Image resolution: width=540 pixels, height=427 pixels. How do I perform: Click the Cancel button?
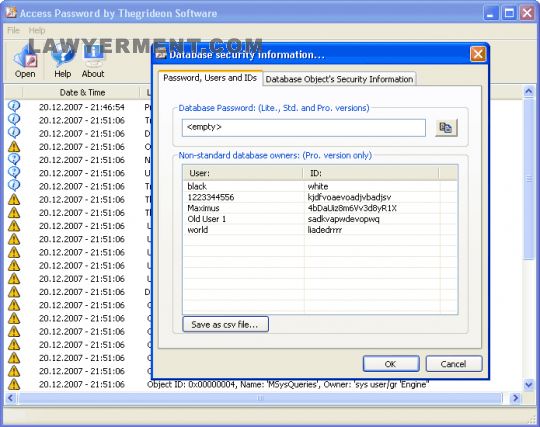454,364
